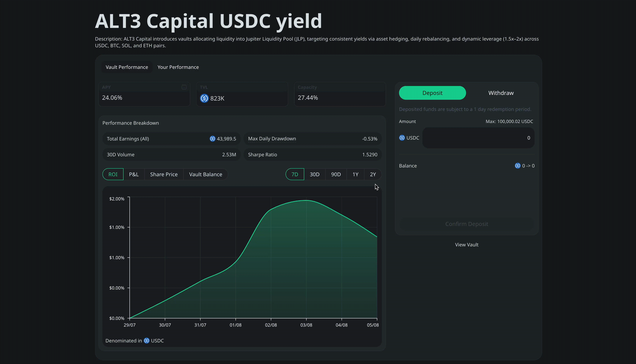Set chart range to 30D
This screenshot has height=364, width=636.
(x=314, y=174)
